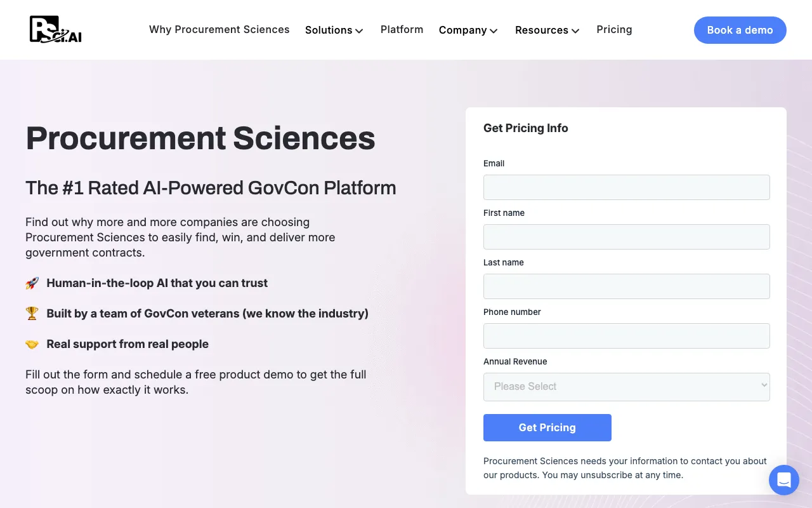Focus the Phone number field
Screen dimensions: 812x508
click(627, 336)
